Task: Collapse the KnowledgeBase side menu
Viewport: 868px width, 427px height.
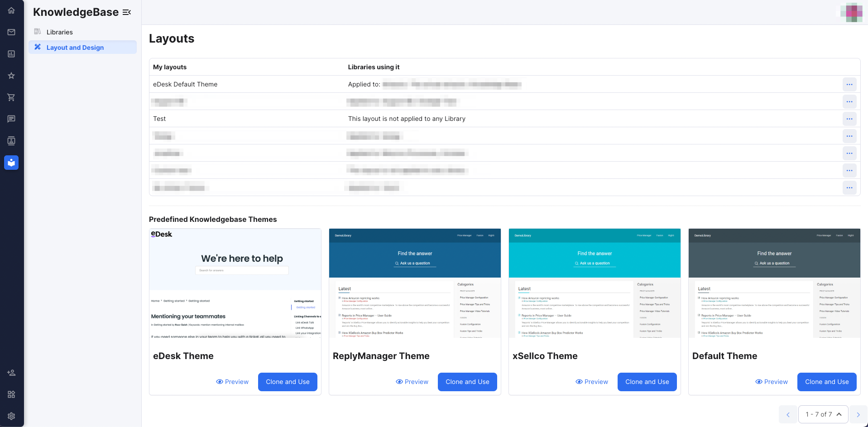Action: [127, 12]
